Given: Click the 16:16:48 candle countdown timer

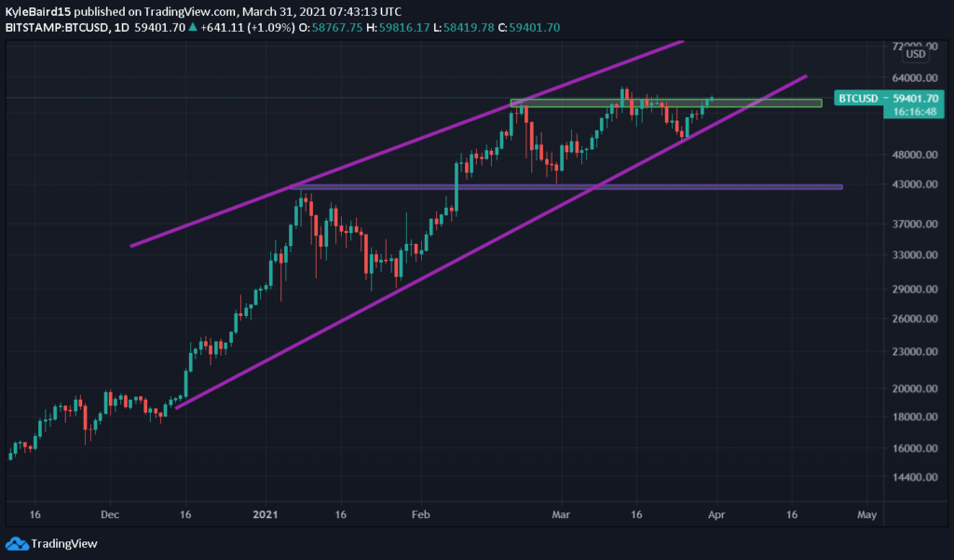Looking at the screenshot, I should pos(915,112).
